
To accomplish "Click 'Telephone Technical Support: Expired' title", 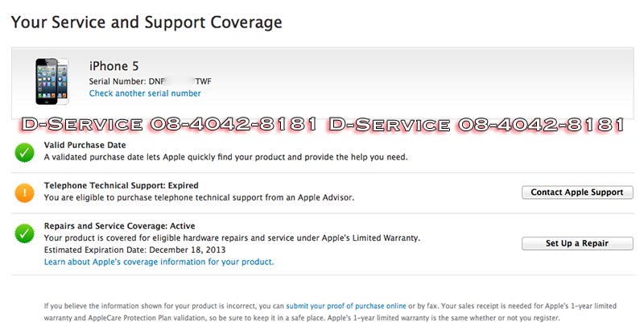I will tap(122, 185).
